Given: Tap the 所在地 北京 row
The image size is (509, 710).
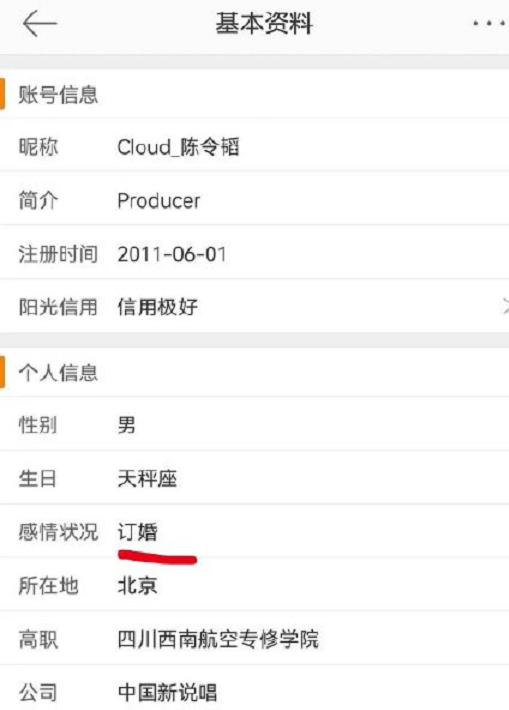Looking at the screenshot, I should 254,585.
